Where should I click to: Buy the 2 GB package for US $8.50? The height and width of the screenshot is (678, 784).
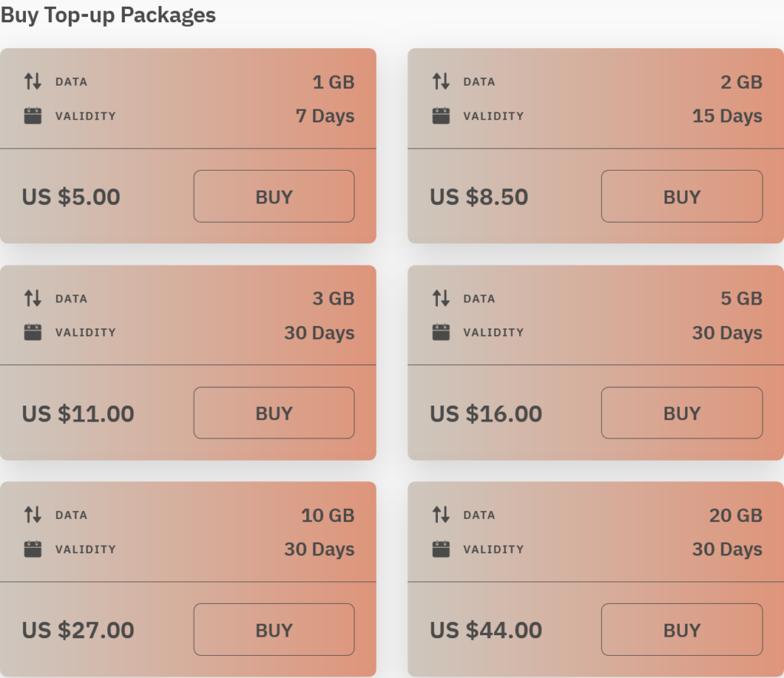point(681,197)
